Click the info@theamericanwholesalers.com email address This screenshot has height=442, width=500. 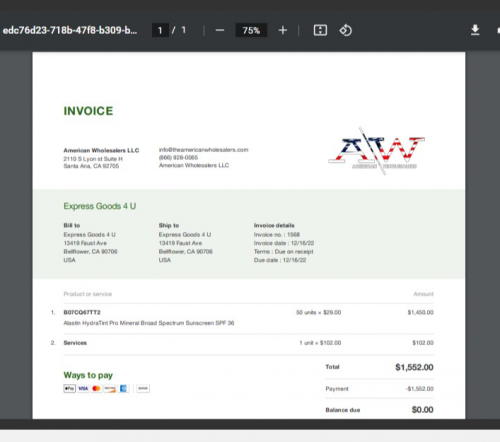point(204,150)
